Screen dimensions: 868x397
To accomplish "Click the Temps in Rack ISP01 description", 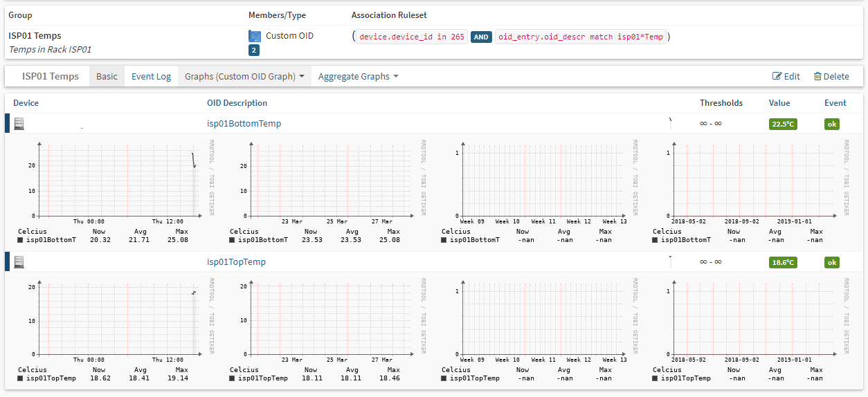I will [50, 50].
